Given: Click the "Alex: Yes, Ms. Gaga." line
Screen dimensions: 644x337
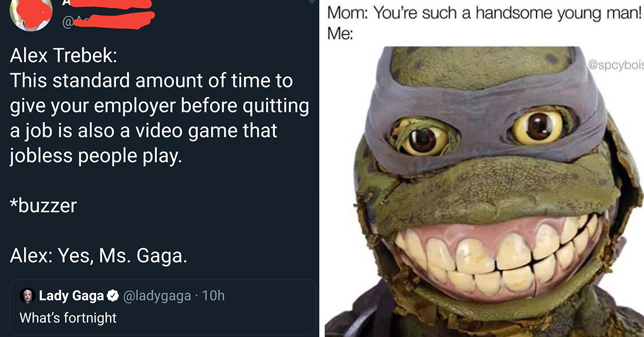Looking at the screenshot, I should (99, 257).
